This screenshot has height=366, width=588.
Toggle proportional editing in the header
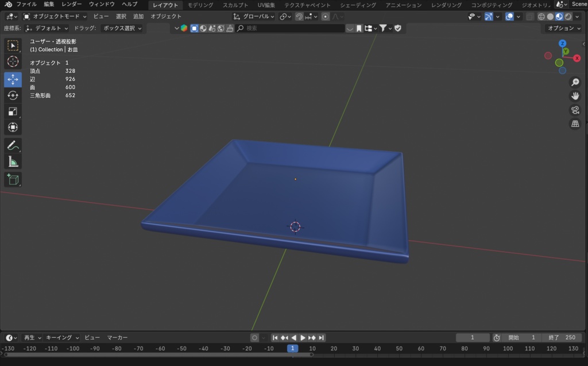click(x=324, y=16)
